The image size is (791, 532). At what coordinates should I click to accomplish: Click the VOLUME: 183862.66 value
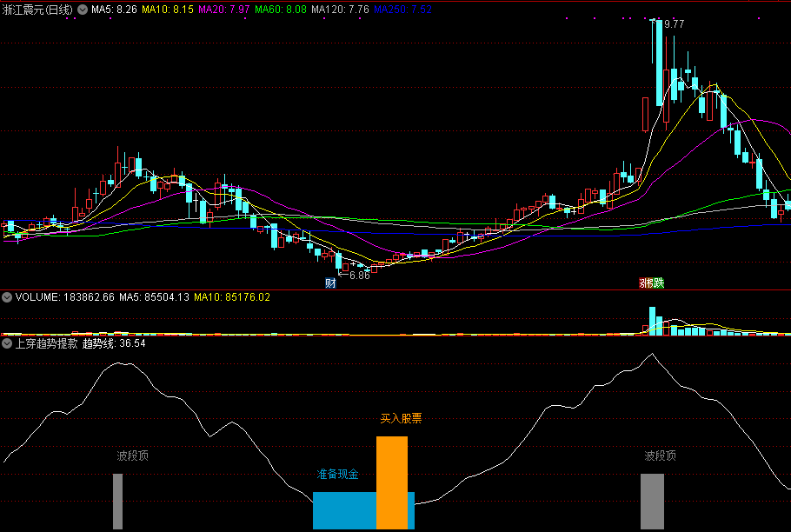click(65, 297)
